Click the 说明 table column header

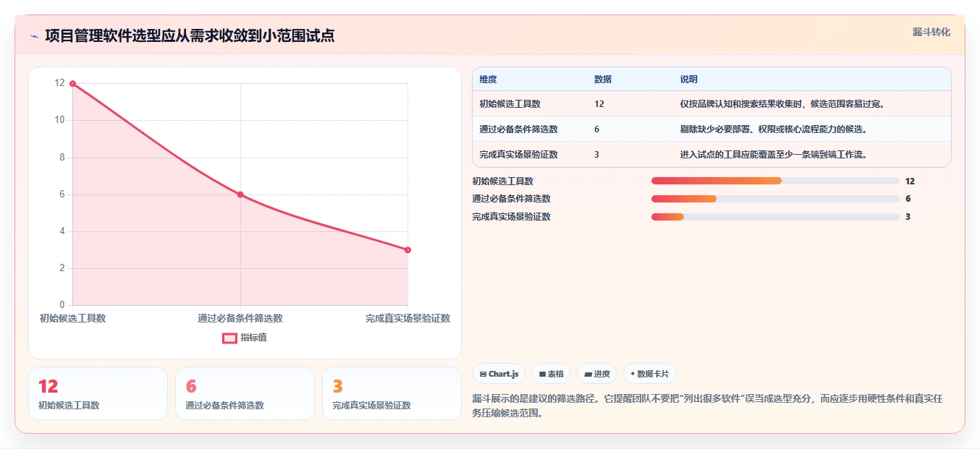(688, 80)
